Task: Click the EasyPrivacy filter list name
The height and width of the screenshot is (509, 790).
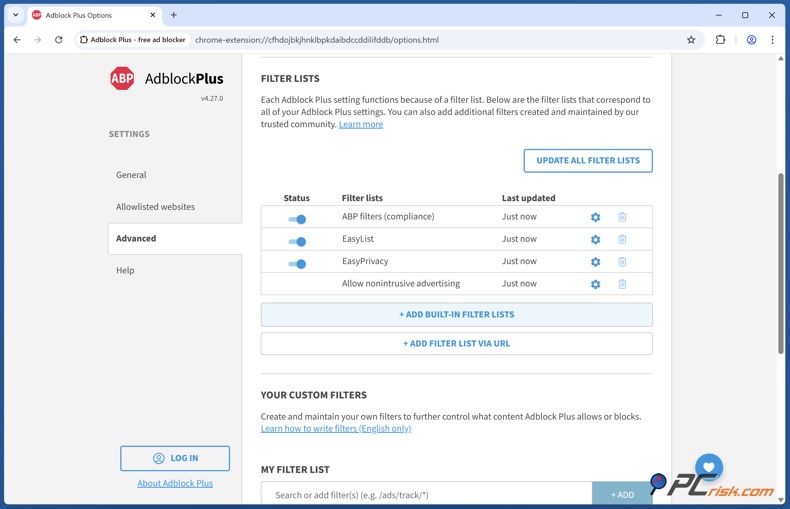Action: (365, 261)
